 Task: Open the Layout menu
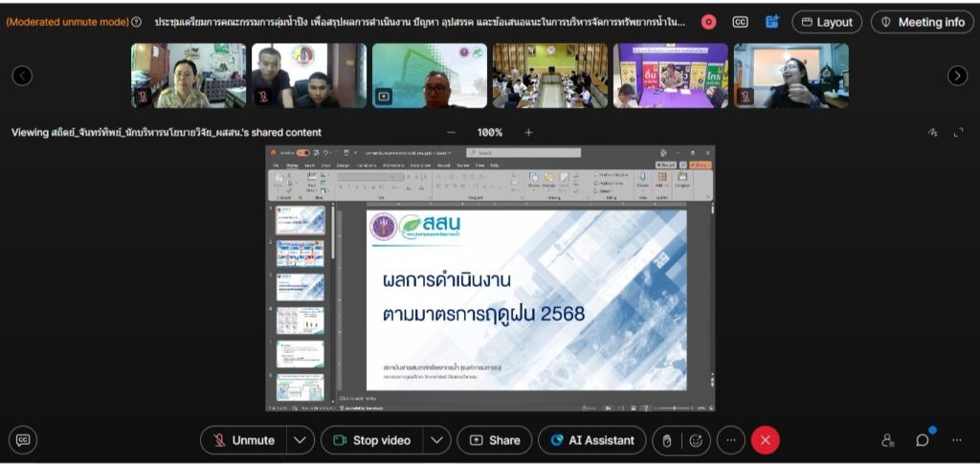pyautogui.click(x=827, y=22)
